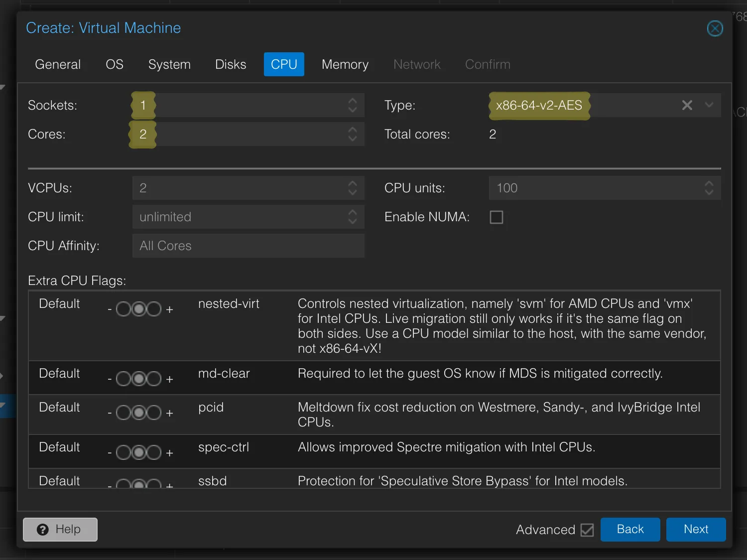Open the CPU Type dropdown arrow

[709, 105]
